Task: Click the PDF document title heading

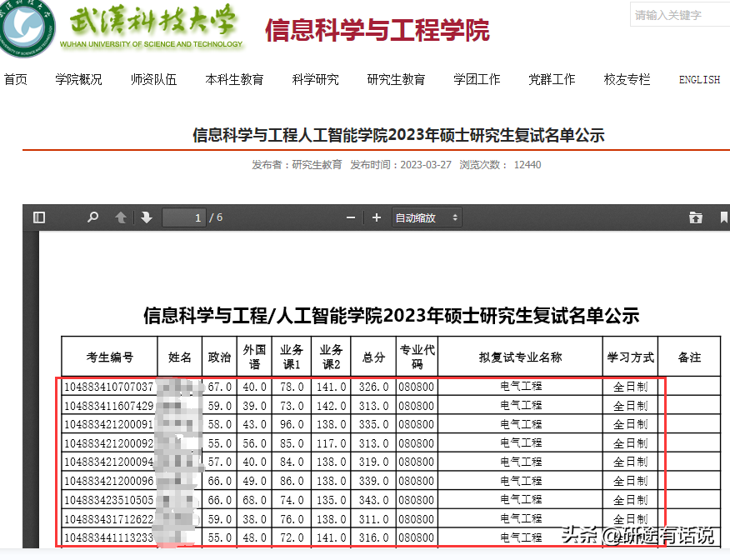Action: coord(391,316)
